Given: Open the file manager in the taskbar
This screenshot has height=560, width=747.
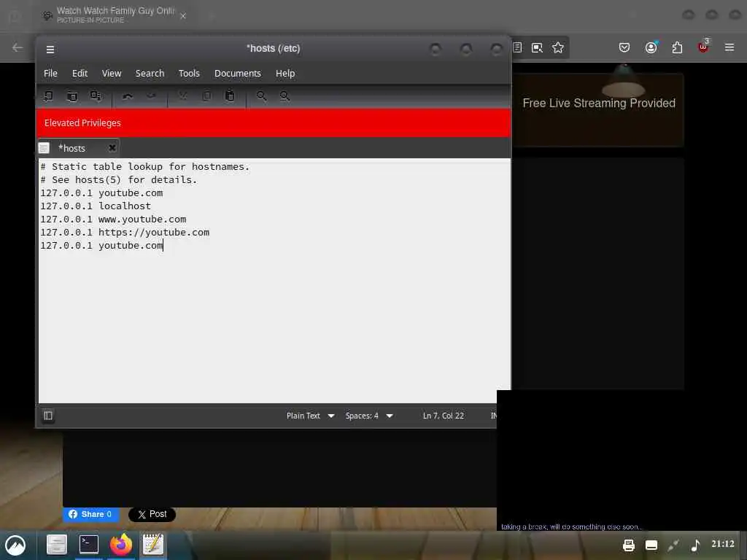Looking at the screenshot, I should [57, 545].
